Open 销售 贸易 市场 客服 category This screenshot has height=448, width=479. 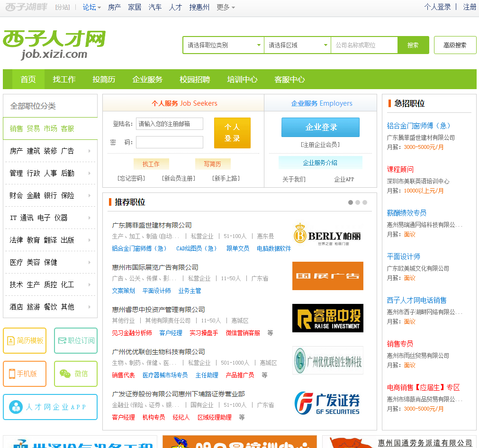pos(50,128)
